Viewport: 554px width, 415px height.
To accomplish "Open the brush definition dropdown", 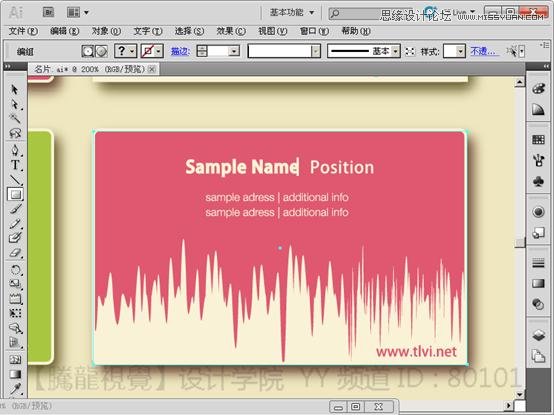I will 316,52.
